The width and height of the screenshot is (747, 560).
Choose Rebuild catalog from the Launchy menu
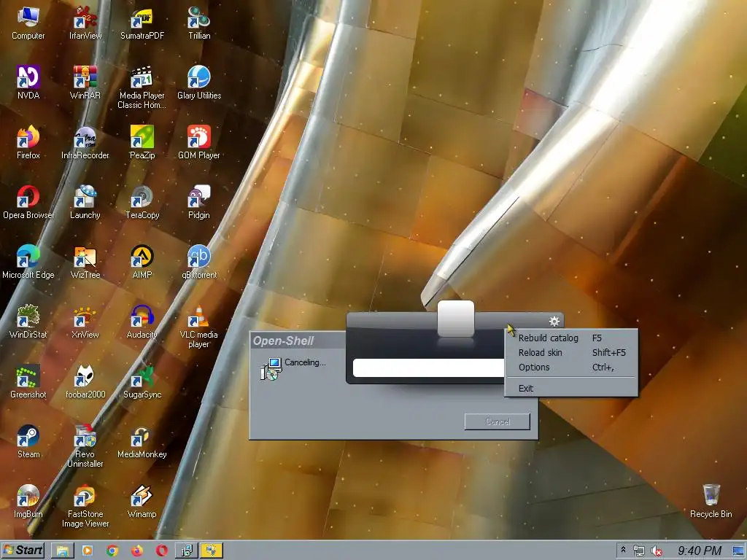coord(570,338)
